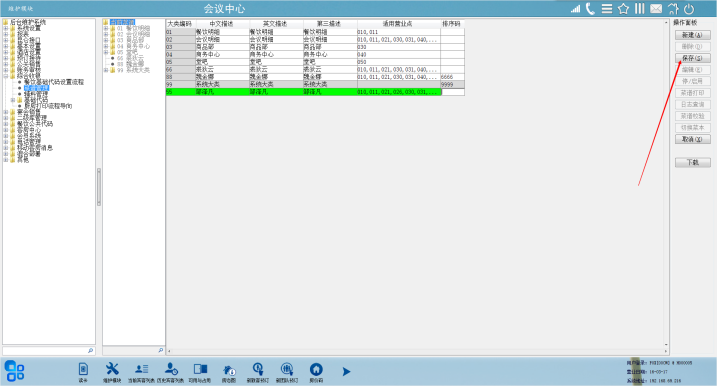718x386 pixels.
Task: Open the envelope mail icon at top
Action: (x=656, y=9)
